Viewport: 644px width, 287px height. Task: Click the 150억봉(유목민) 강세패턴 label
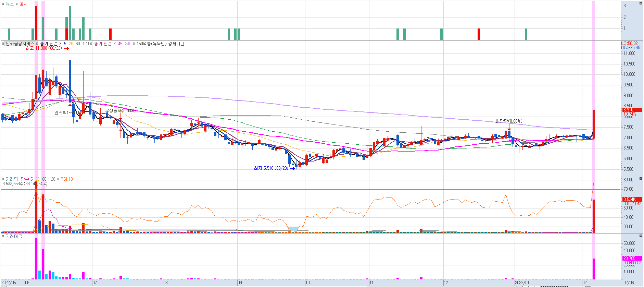click(x=160, y=44)
